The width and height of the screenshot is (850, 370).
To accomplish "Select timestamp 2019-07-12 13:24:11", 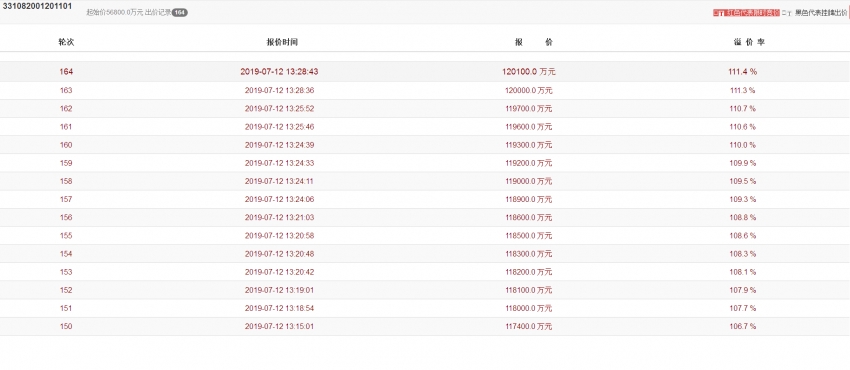I will click(x=279, y=181).
